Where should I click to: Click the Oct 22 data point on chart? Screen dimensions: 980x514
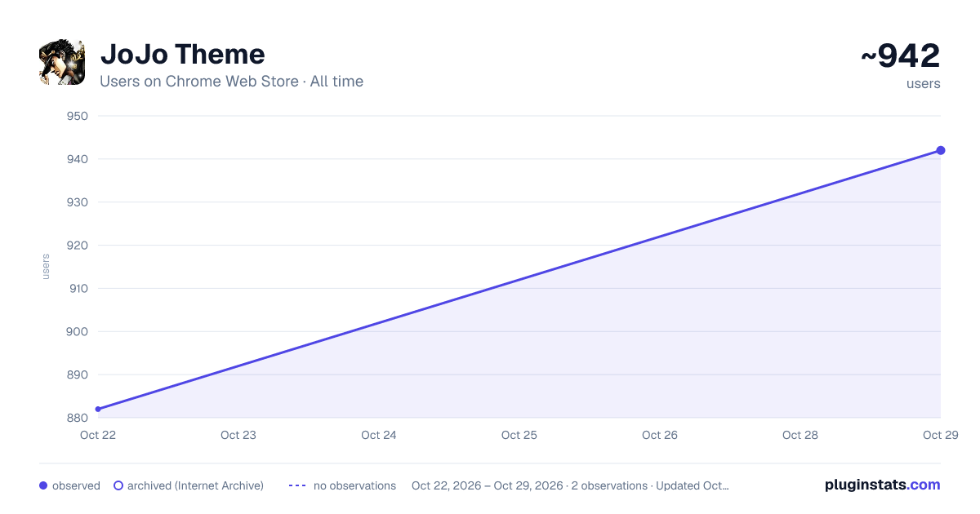click(x=98, y=409)
